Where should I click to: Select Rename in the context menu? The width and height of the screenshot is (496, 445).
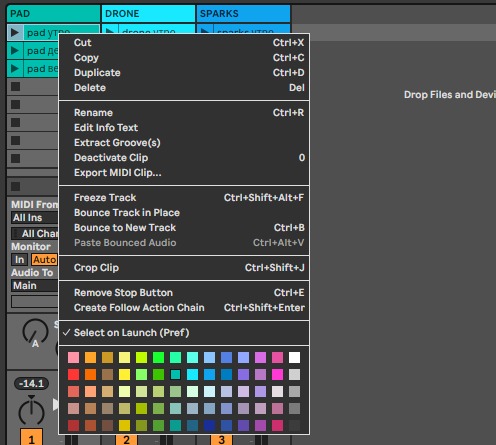coord(184,113)
